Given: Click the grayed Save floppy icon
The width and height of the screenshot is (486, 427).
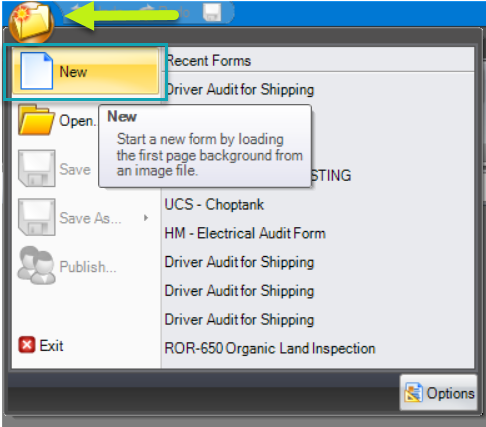Looking at the screenshot, I should click(36, 168).
